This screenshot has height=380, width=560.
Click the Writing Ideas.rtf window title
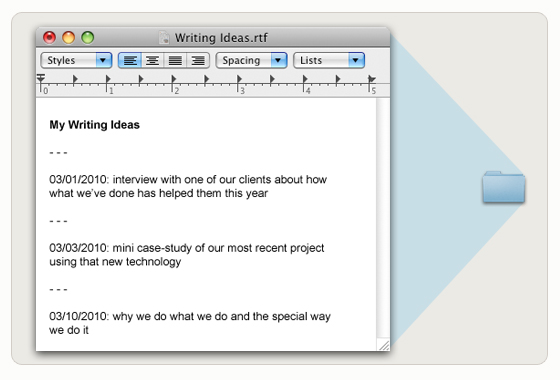[x=221, y=38]
